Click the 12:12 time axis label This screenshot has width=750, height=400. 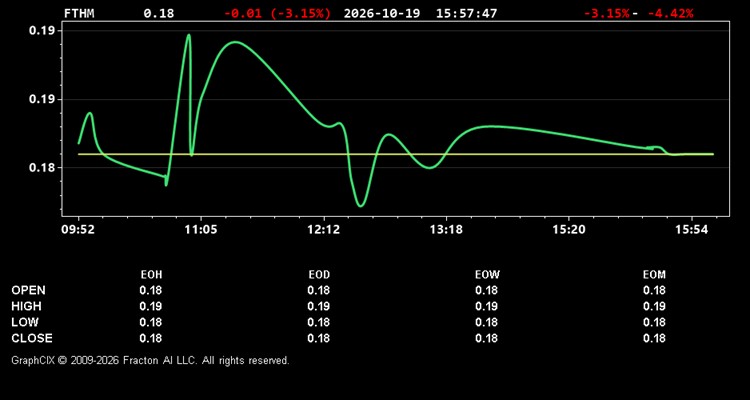click(324, 230)
